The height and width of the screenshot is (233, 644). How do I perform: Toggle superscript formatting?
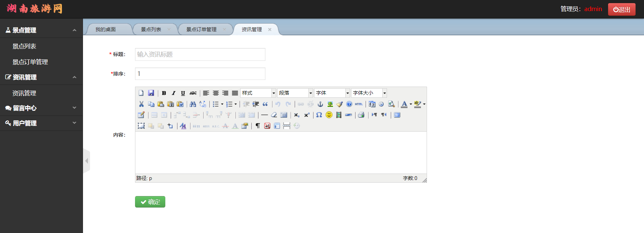coord(306,115)
